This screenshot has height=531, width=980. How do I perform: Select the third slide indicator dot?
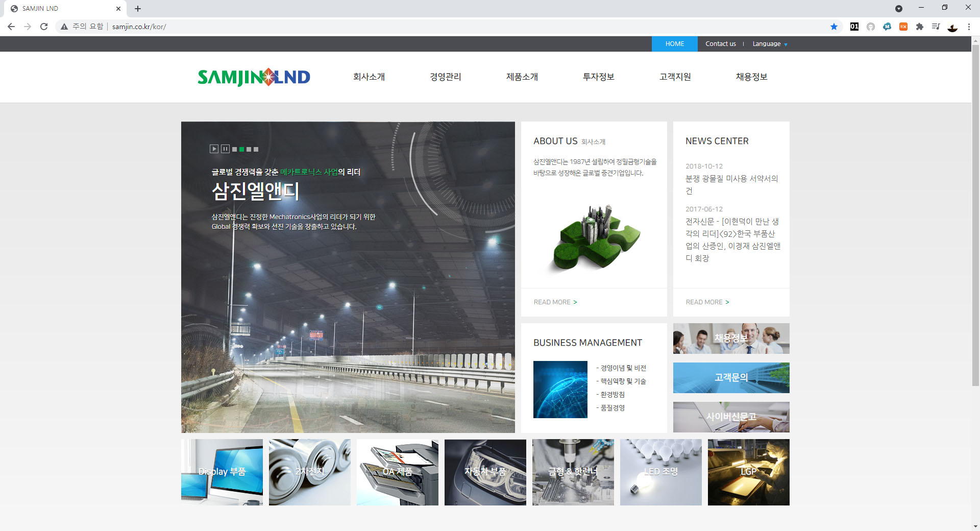(x=249, y=150)
